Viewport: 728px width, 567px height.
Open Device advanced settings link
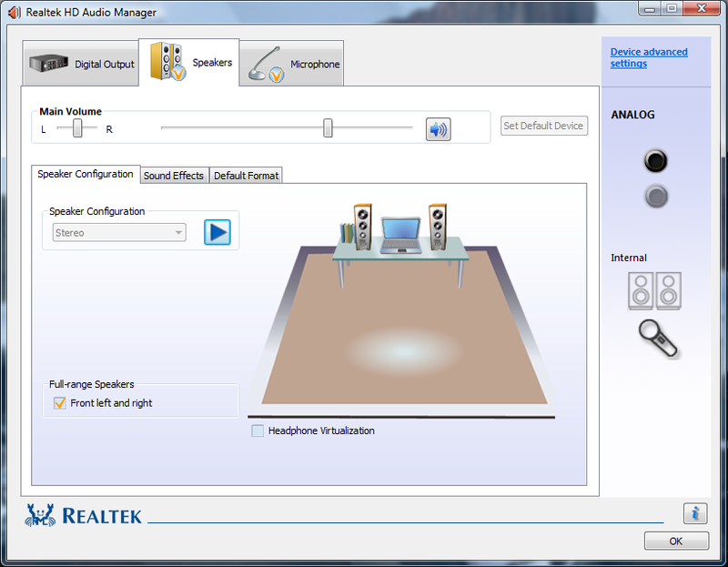(649, 57)
